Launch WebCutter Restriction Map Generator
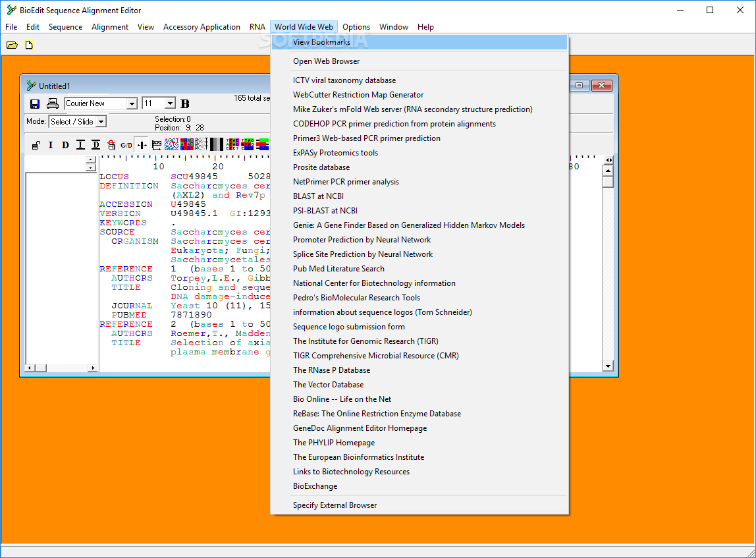756x558 pixels. (419, 95)
